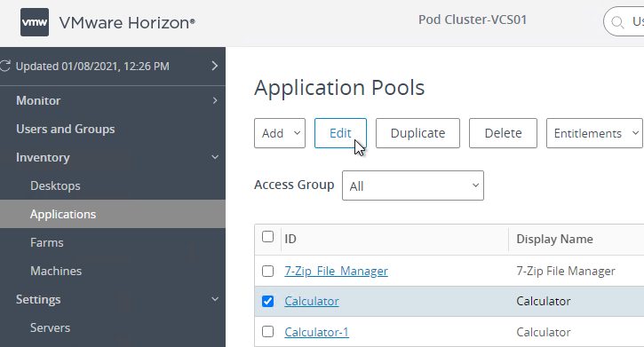Toggle the select-all checkbox in table header
Viewport: 644px width, 347px height.
pos(267,237)
